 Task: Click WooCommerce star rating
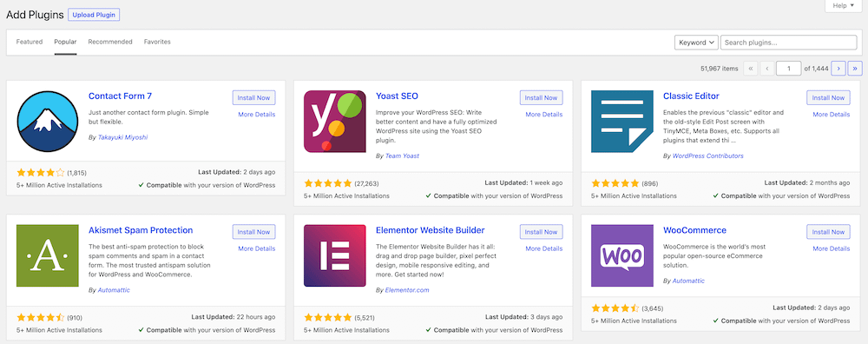(615, 308)
